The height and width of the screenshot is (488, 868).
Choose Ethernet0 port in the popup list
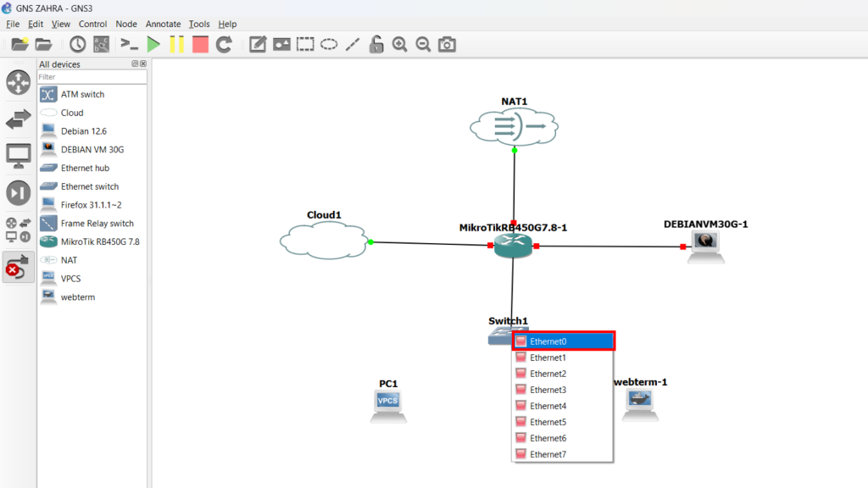coord(563,341)
